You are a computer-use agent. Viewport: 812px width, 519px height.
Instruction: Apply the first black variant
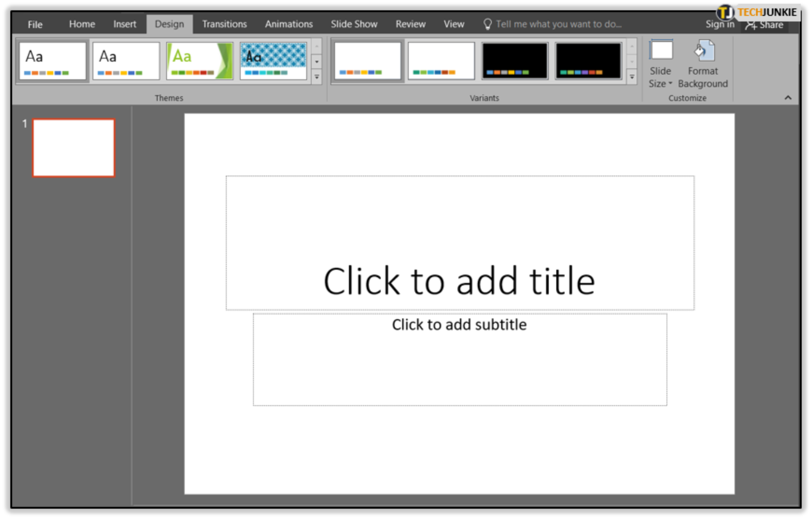pos(514,60)
